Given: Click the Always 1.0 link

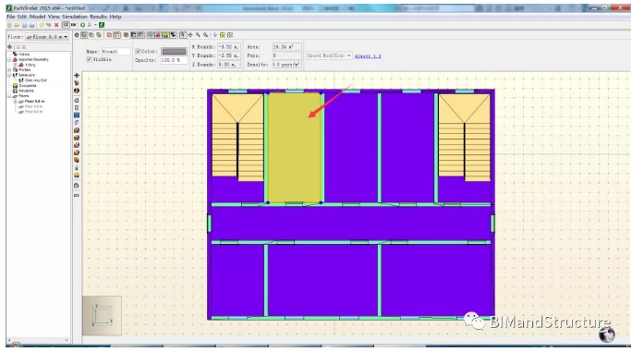Looking at the screenshot, I should click(368, 55).
